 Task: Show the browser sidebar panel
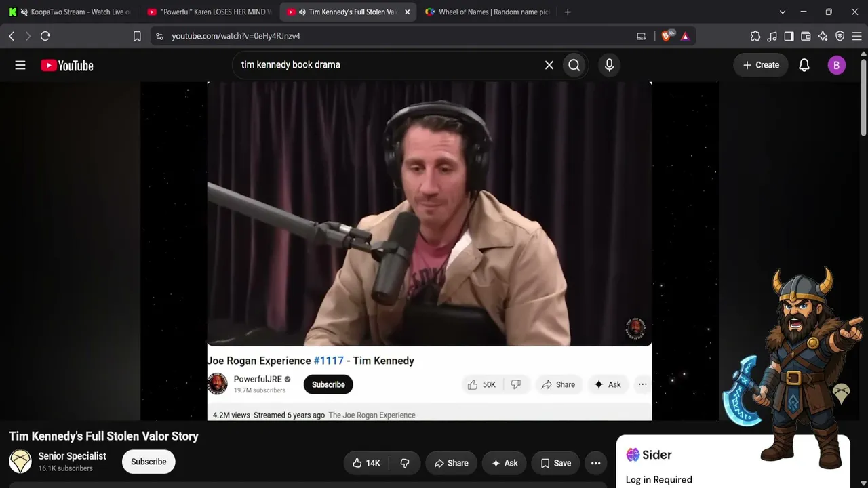point(789,36)
